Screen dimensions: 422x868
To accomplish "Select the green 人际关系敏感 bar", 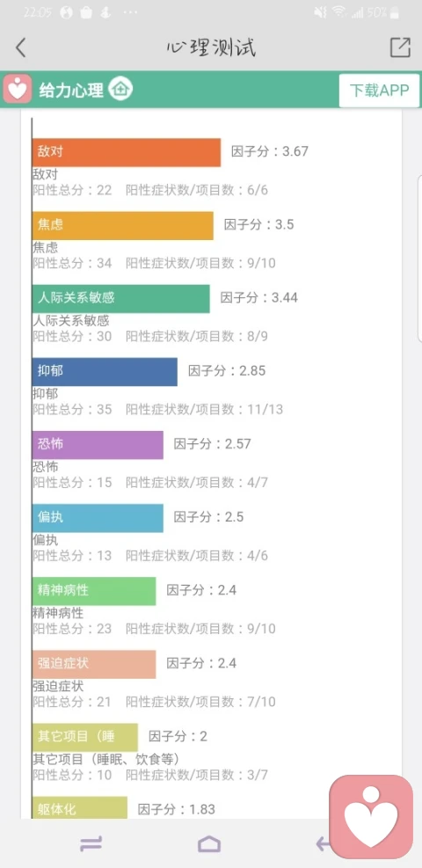I will 121,298.
